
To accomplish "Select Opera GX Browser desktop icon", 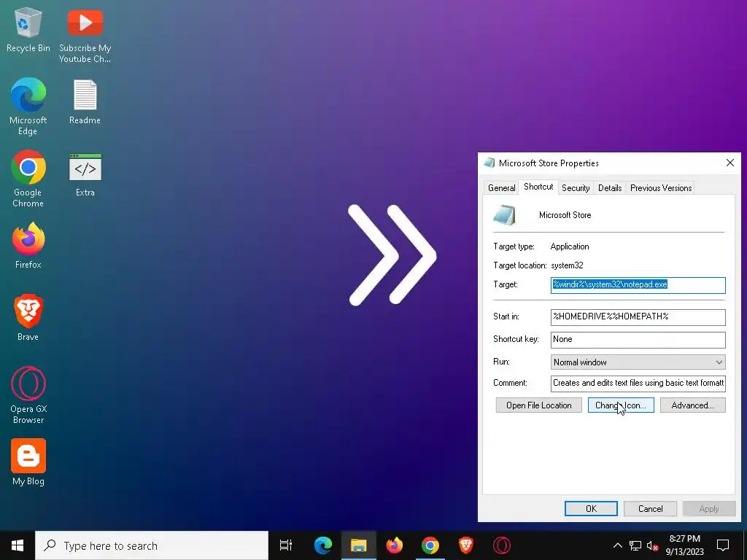I will [28, 395].
